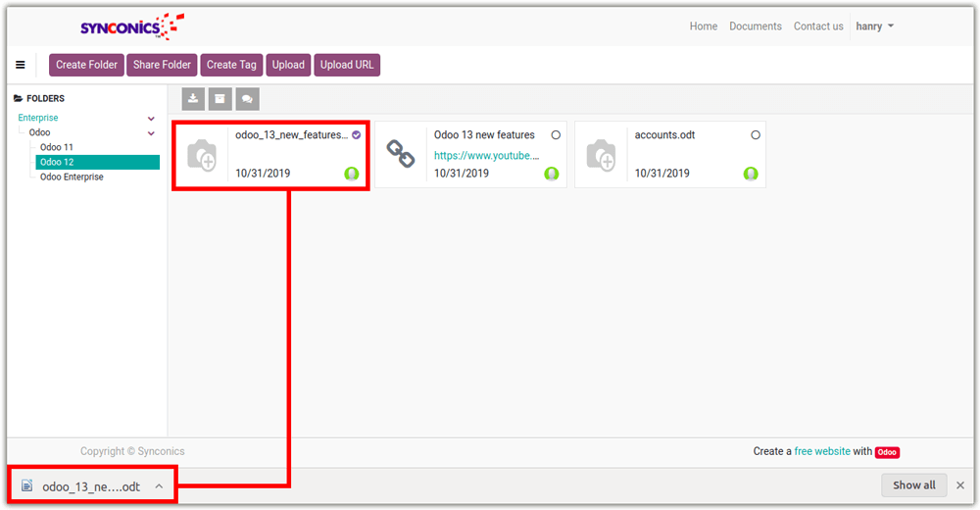Click the green user avatar on accounts.odt
This screenshot has height=510, width=980.
coord(751,174)
